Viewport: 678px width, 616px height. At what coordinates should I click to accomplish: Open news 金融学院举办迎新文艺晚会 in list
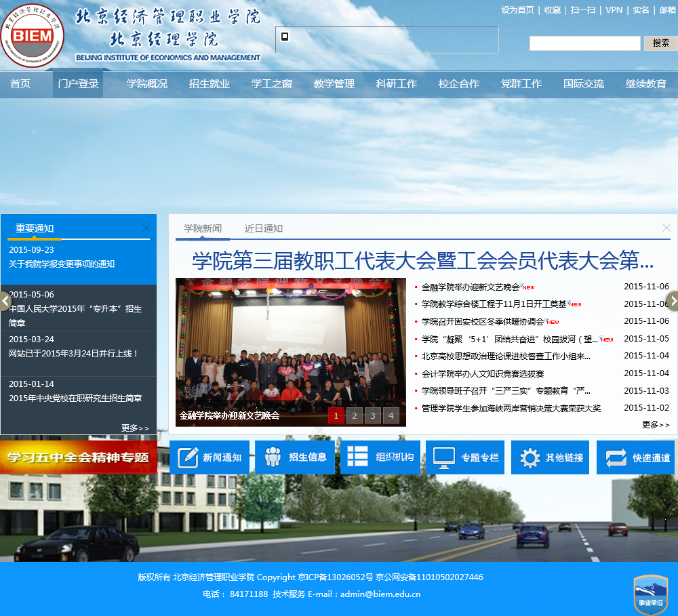pyautogui.click(x=471, y=287)
